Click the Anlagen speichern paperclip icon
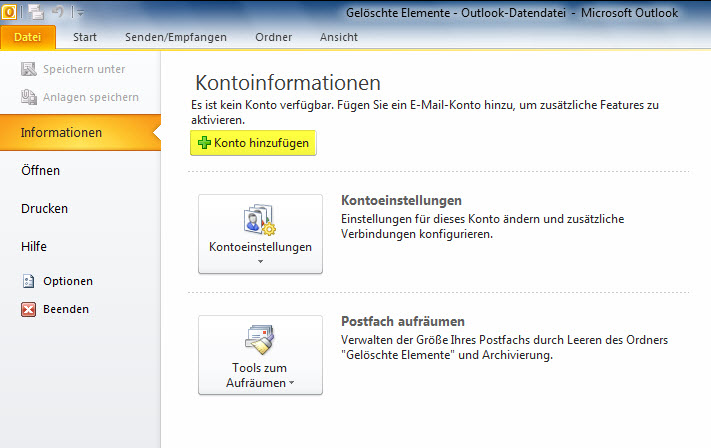The image size is (711, 448). [x=28, y=97]
